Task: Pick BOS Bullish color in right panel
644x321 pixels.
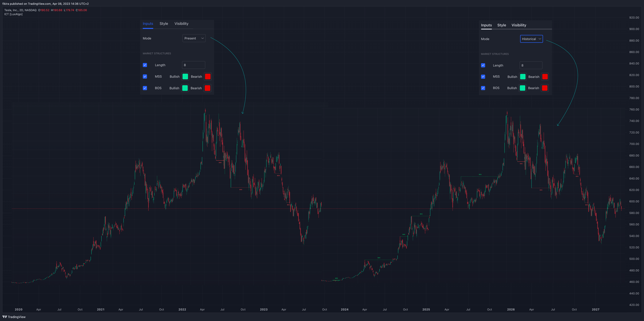Action: click(523, 88)
